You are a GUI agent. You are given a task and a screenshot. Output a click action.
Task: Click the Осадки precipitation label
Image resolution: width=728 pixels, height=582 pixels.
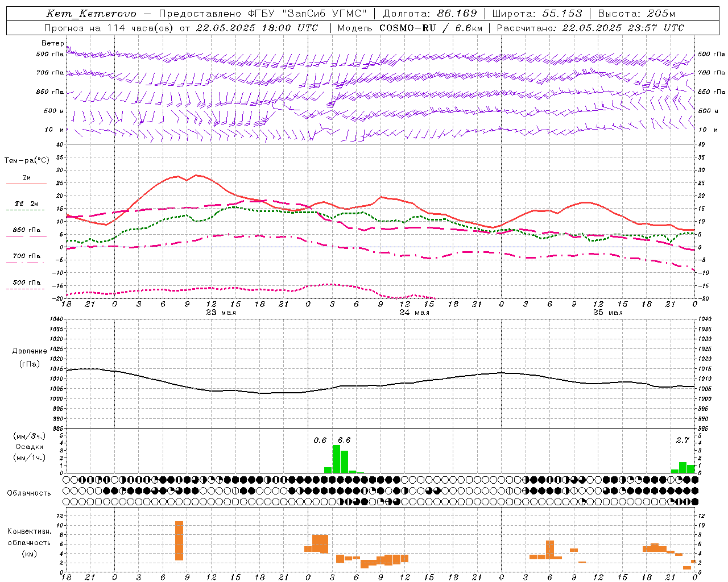pos(30,447)
